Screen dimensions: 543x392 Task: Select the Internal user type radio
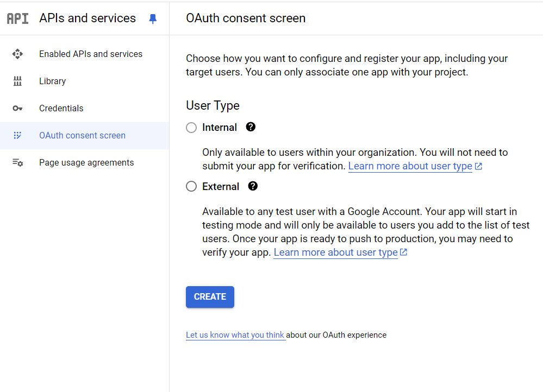[x=191, y=128]
